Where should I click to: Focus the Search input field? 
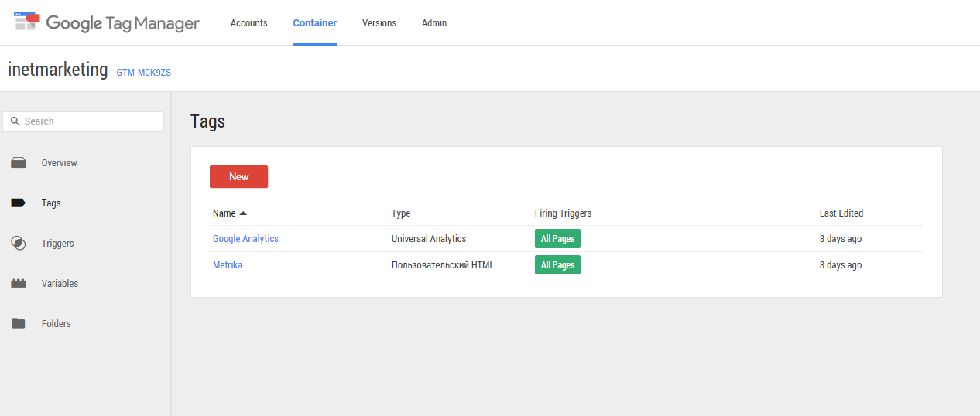[x=91, y=121]
